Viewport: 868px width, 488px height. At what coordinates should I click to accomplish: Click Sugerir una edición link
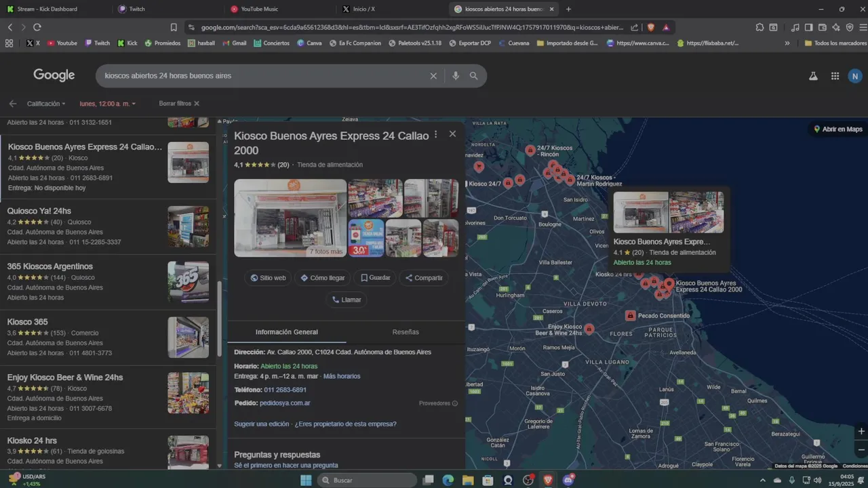pos(262,424)
